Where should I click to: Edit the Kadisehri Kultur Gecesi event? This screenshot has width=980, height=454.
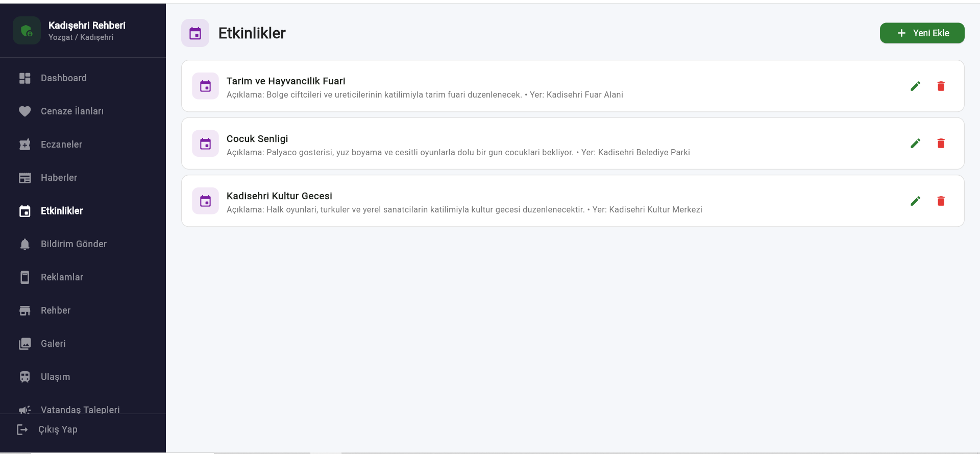(915, 201)
